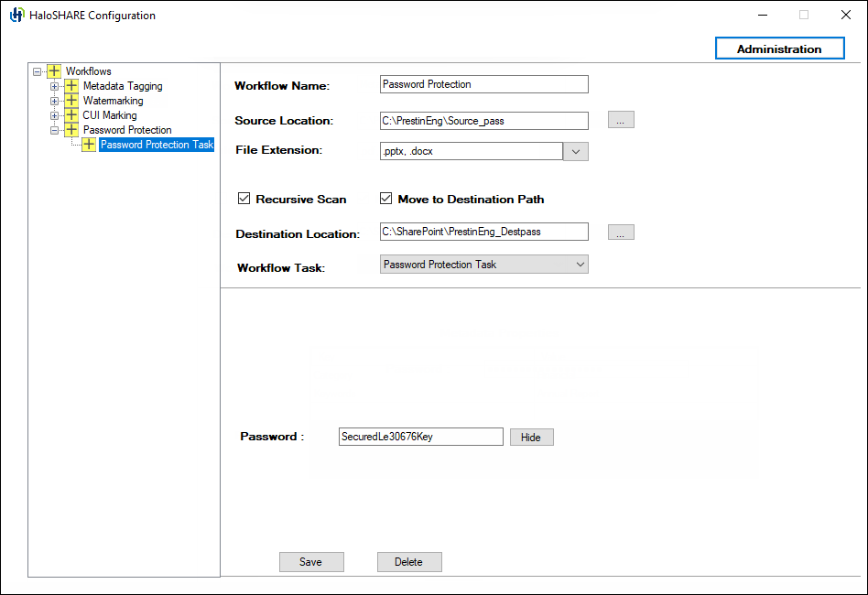Screen dimensions: 868x595
Task: Save the Password Protection workflow
Action: click(311, 561)
